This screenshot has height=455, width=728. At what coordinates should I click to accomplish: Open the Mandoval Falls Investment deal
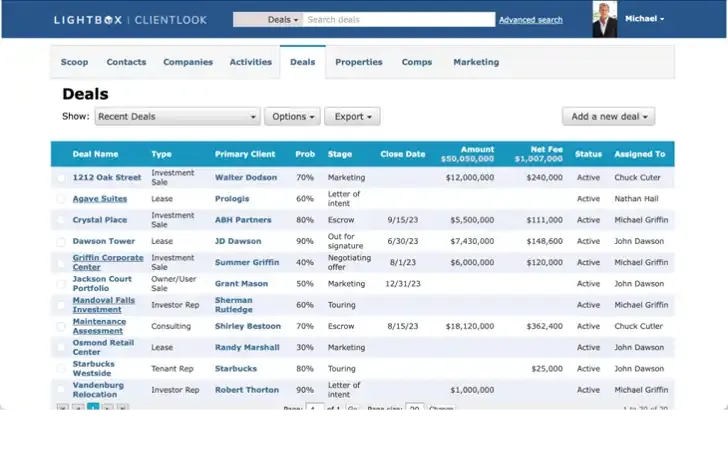click(x=104, y=305)
